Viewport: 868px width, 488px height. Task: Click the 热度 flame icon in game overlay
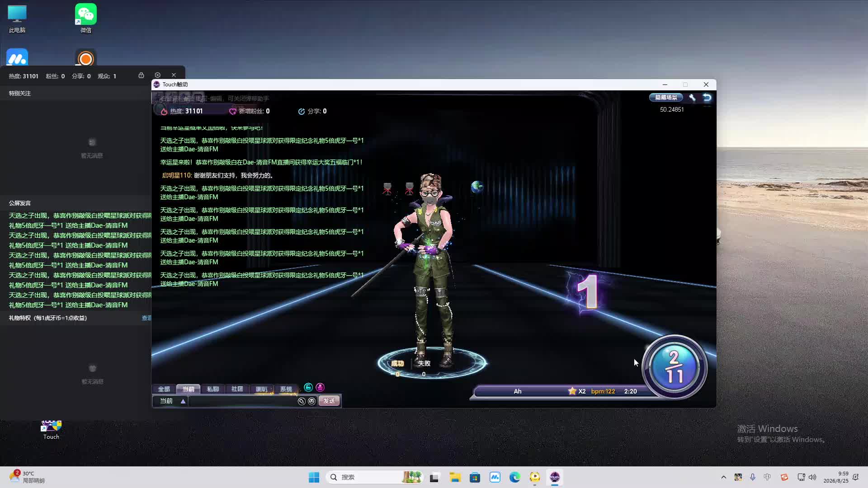click(x=164, y=111)
